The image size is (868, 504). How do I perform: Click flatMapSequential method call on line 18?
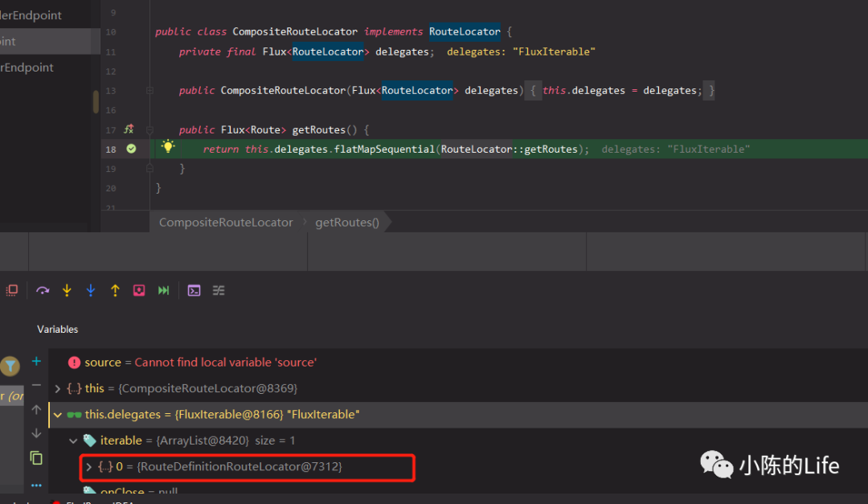coord(384,149)
